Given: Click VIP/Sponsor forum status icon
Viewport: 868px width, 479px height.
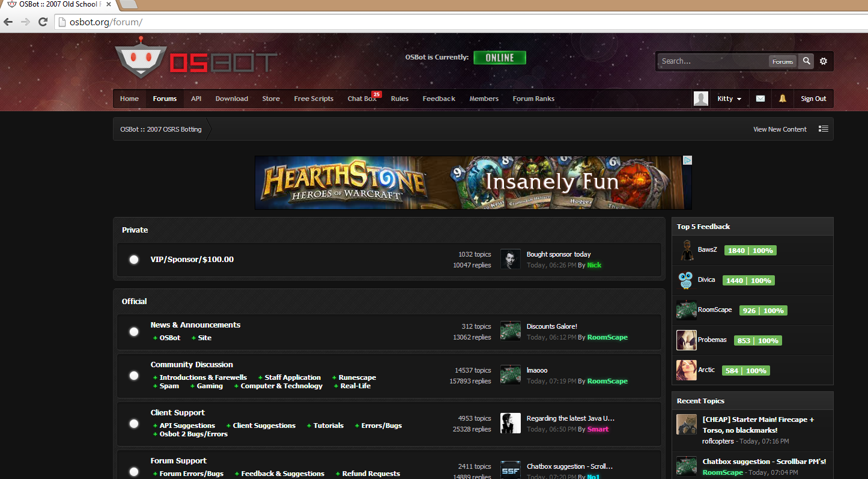Looking at the screenshot, I should coord(134,260).
